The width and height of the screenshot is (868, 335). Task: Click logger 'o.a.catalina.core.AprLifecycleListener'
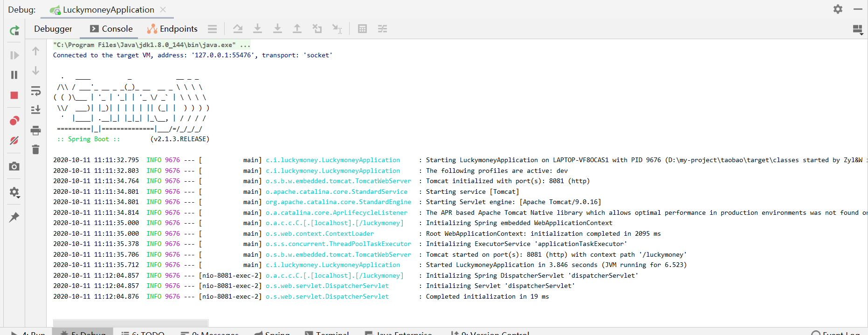pos(337,212)
